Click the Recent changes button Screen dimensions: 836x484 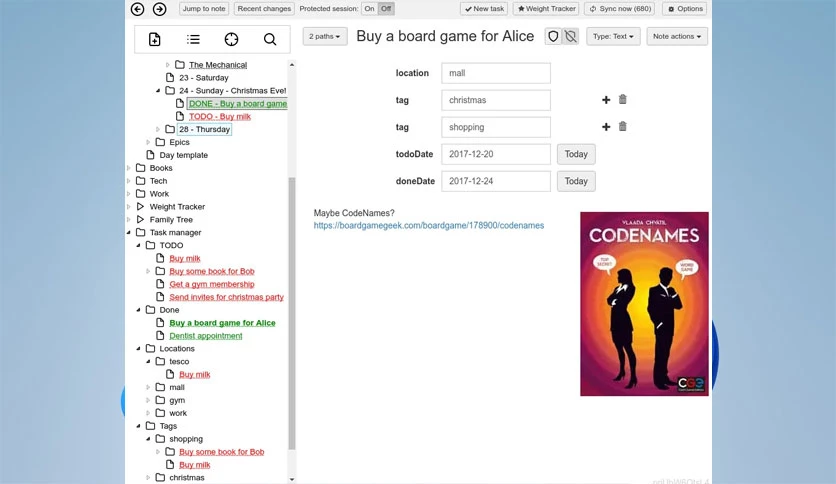tap(264, 9)
